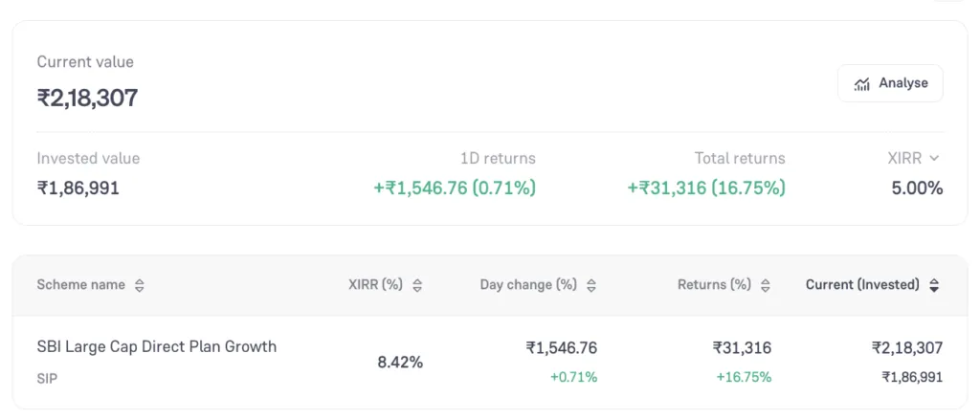
Task: Click the Day change (%) header label
Action: tap(529, 285)
